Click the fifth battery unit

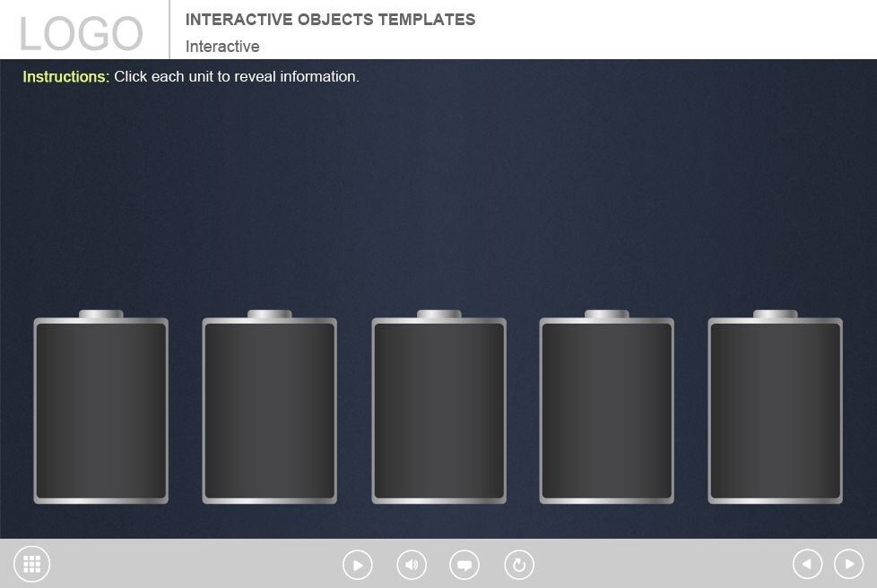tap(775, 408)
